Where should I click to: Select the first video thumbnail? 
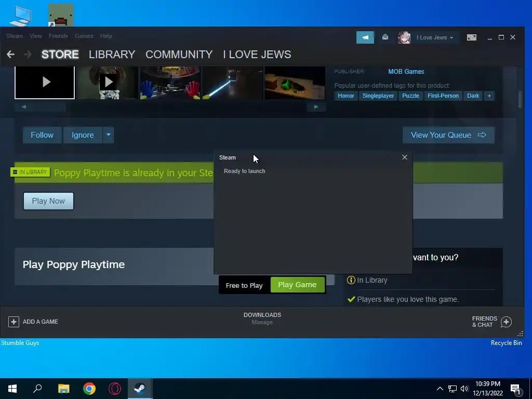coord(45,82)
